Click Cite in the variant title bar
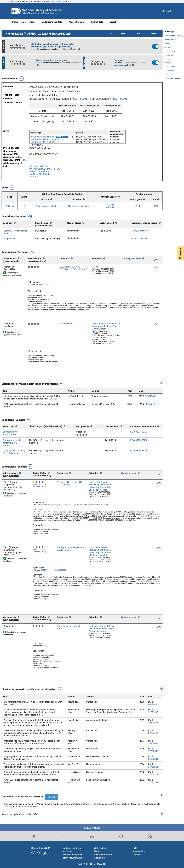 click(110, 34)
